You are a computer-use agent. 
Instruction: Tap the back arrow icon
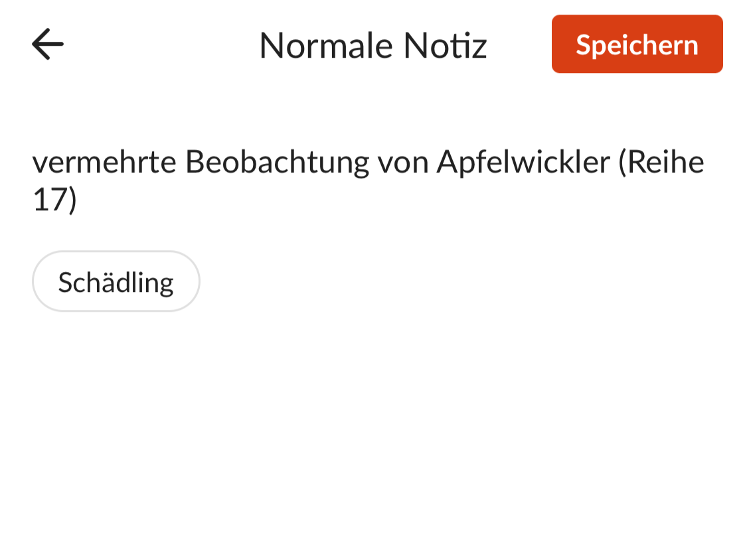click(x=48, y=44)
